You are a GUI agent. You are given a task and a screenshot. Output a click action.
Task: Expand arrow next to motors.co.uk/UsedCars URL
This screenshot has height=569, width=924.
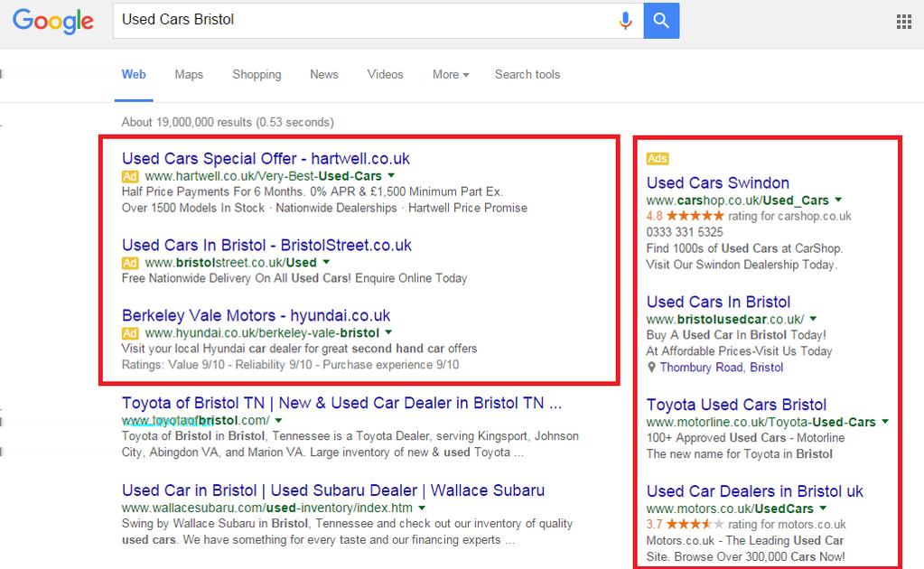coord(823,508)
